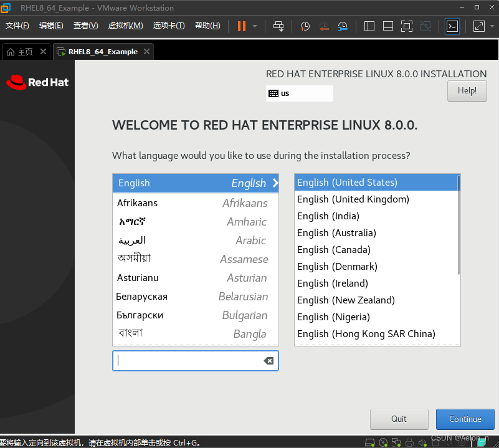The width and height of the screenshot is (499, 448).
Task: Click the Unity mode toolbar icon
Action: pyautogui.click(x=425, y=26)
